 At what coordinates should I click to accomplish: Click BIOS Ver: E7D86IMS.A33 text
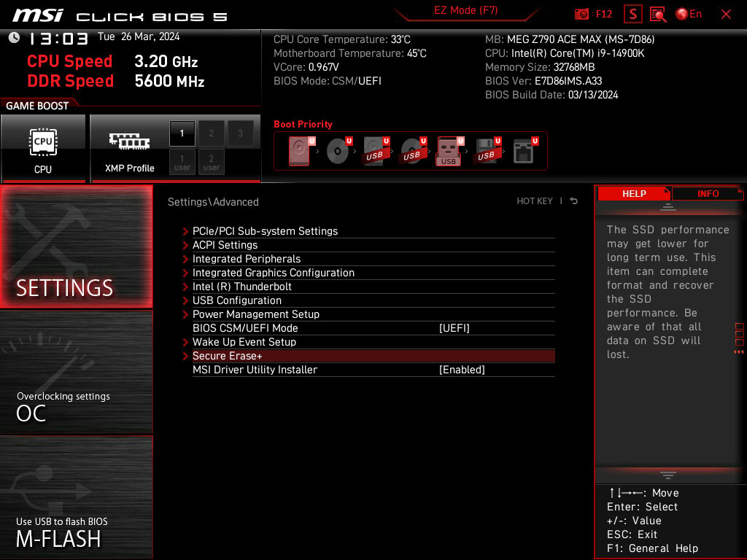[x=543, y=81]
